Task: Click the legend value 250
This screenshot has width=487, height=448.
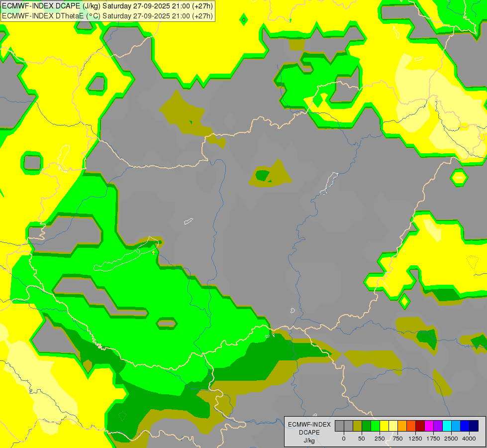Action: coord(380,439)
